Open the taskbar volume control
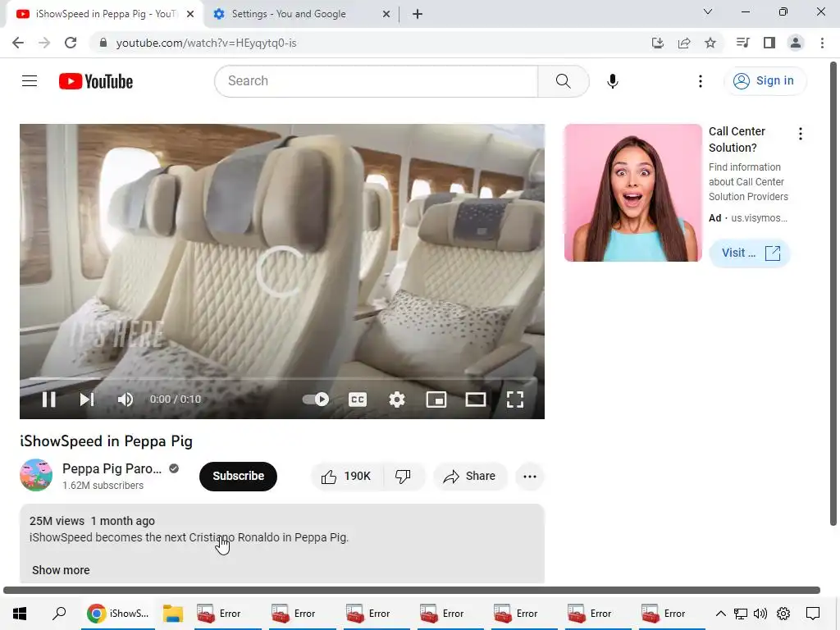This screenshot has width=840, height=630. tap(760, 614)
